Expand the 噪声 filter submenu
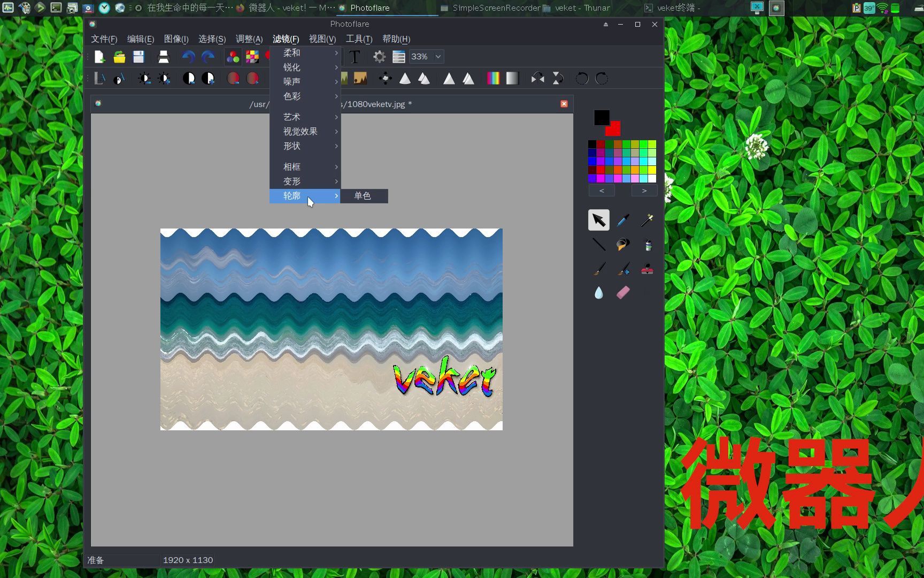 coord(305,82)
